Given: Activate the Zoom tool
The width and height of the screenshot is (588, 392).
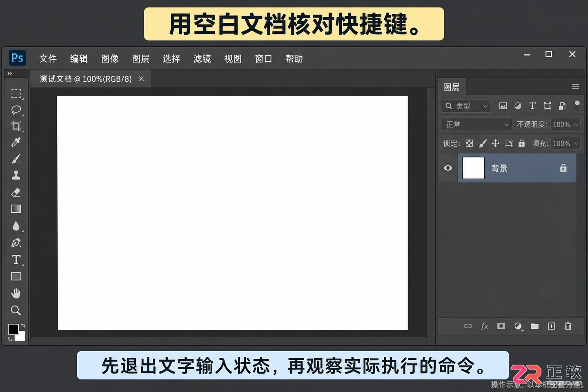Looking at the screenshot, I should point(16,310).
